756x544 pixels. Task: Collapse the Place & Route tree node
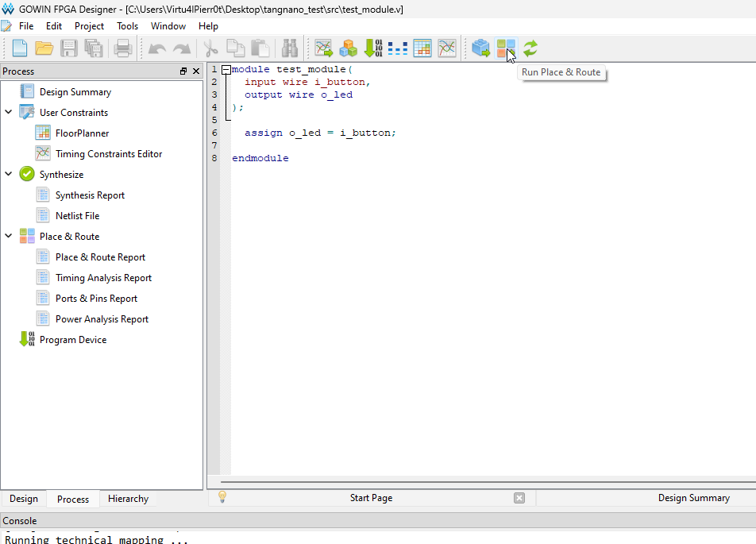(9, 236)
